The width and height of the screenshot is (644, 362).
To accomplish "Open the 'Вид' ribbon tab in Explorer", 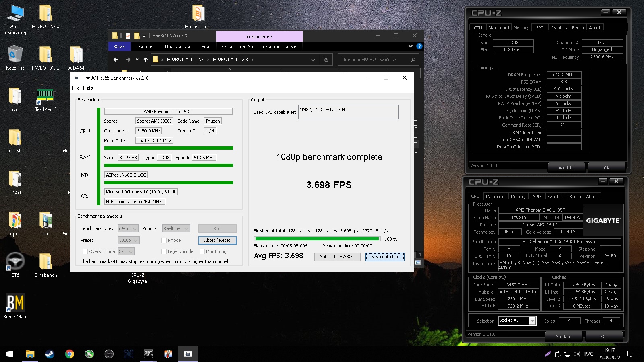I will [x=205, y=47].
